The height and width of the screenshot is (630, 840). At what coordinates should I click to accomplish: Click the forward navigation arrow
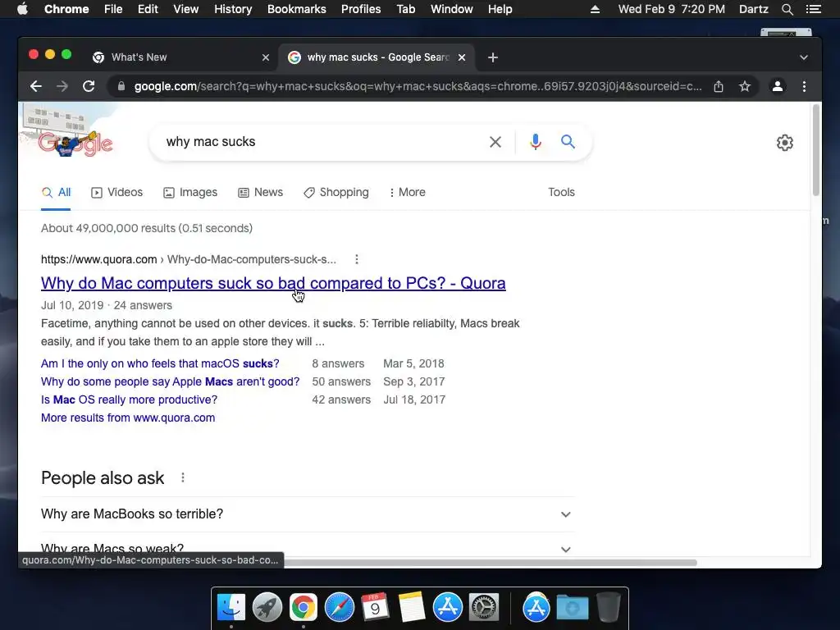point(62,86)
